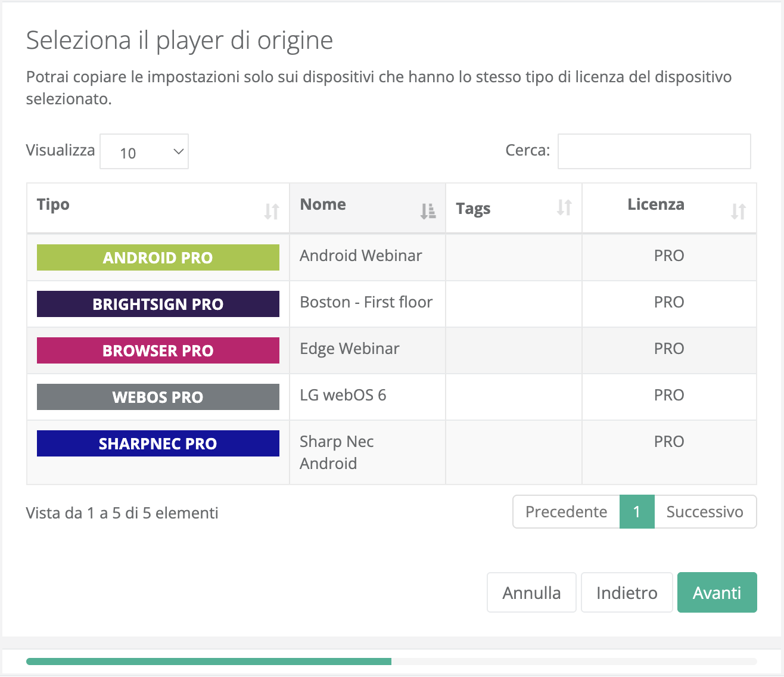This screenshot has height=677, width=784.
Task: Select the BROWSER PRO badge
Action: pos(157,350)
